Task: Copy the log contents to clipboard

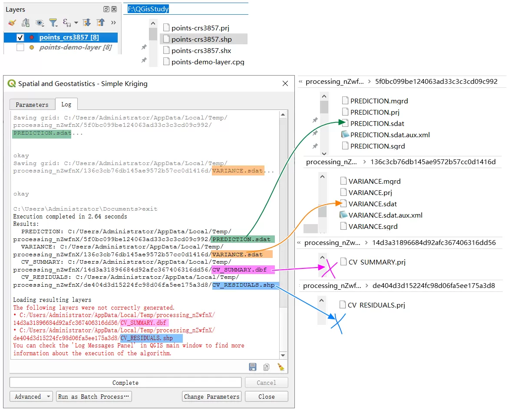Action: click(x=266, y=367)
